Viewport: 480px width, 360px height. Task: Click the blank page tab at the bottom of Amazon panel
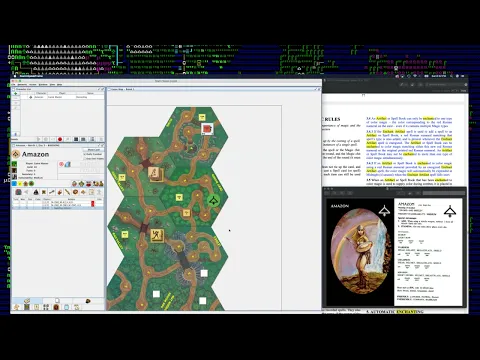[57, 301]
